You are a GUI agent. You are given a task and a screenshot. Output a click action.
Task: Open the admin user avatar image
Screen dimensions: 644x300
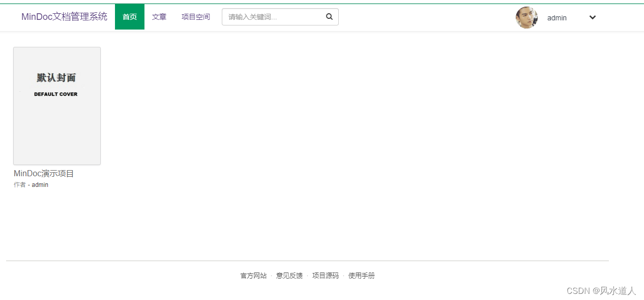pos(526,17)
